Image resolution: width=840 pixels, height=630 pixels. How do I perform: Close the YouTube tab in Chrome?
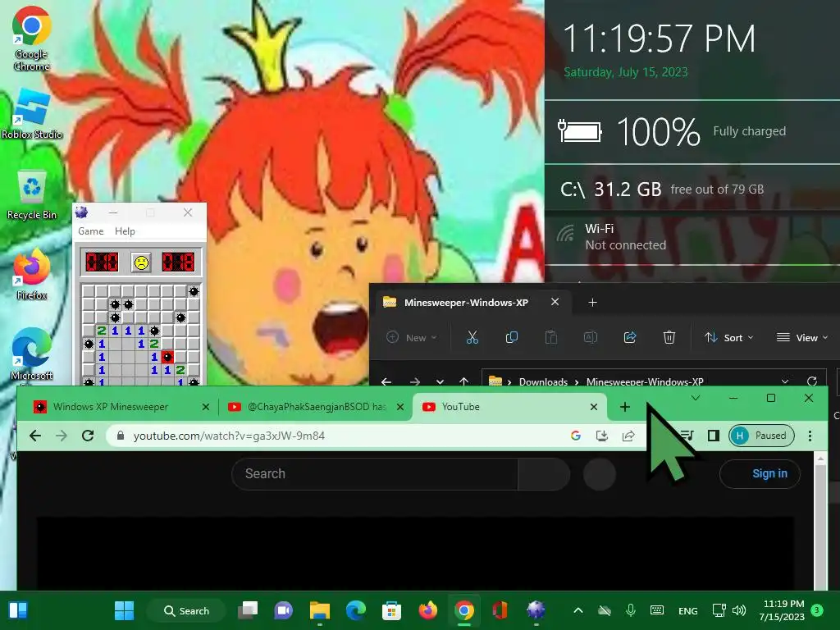coord(594,407)
